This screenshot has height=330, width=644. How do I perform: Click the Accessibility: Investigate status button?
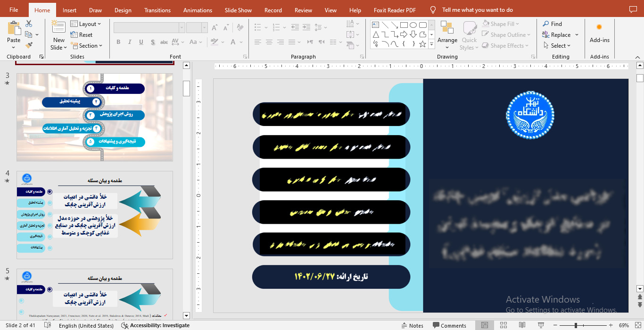[x=156, y=325]
